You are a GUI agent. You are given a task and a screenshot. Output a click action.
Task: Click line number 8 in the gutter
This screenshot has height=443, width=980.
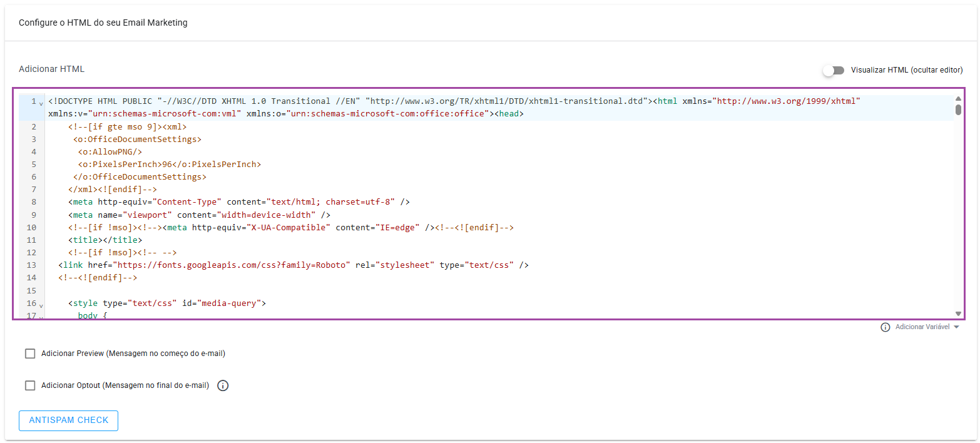(33, 202)
